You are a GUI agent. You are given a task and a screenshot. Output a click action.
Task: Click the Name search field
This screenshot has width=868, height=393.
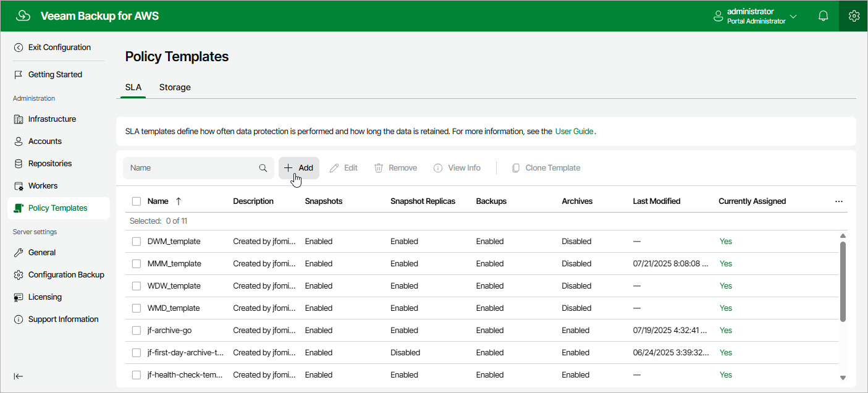192,168
